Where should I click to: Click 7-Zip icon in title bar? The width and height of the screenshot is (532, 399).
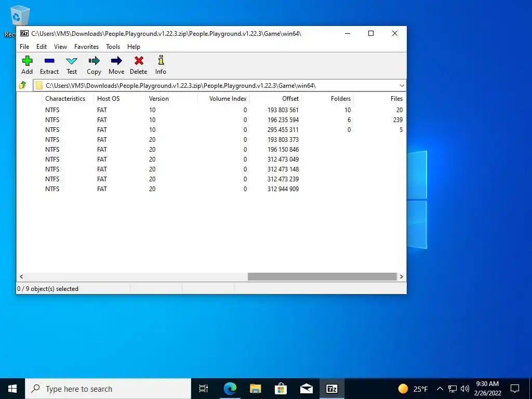[24, 33]
